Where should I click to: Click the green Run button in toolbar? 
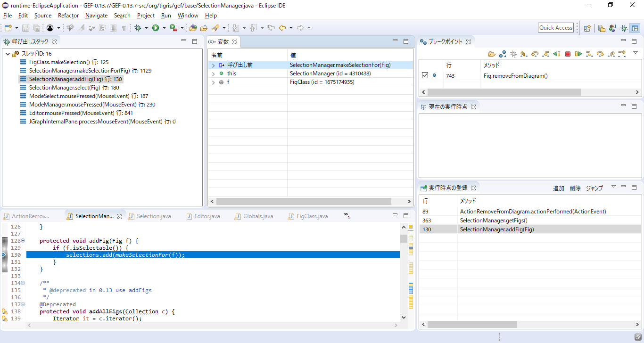pos(156,28)
